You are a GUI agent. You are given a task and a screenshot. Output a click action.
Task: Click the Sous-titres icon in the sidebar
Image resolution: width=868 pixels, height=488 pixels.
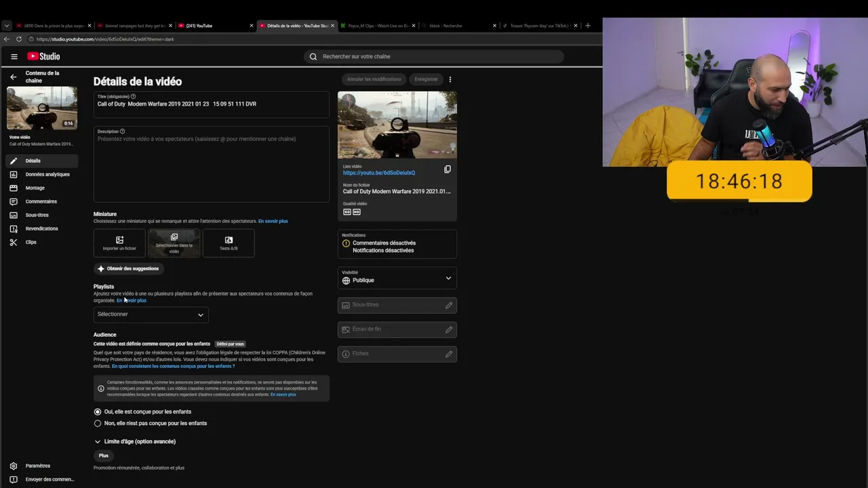[13, 215]
